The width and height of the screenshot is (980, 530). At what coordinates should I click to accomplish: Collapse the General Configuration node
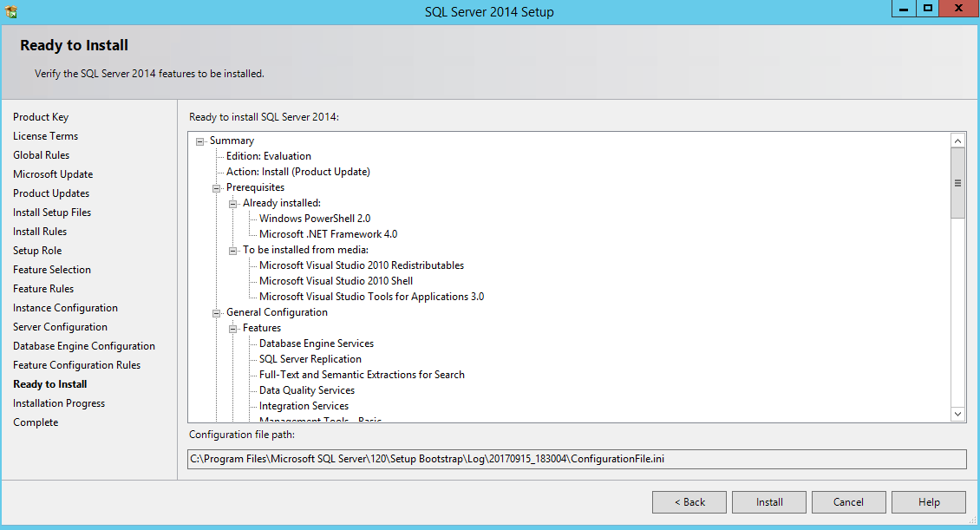click(x=217, y=312)
